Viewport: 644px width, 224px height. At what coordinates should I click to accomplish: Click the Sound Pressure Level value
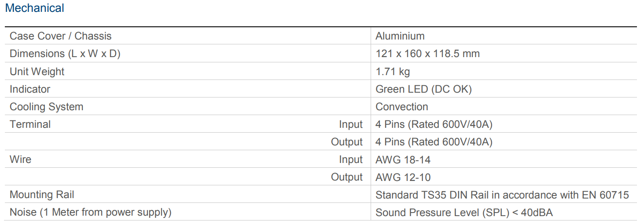pos(464,213)
